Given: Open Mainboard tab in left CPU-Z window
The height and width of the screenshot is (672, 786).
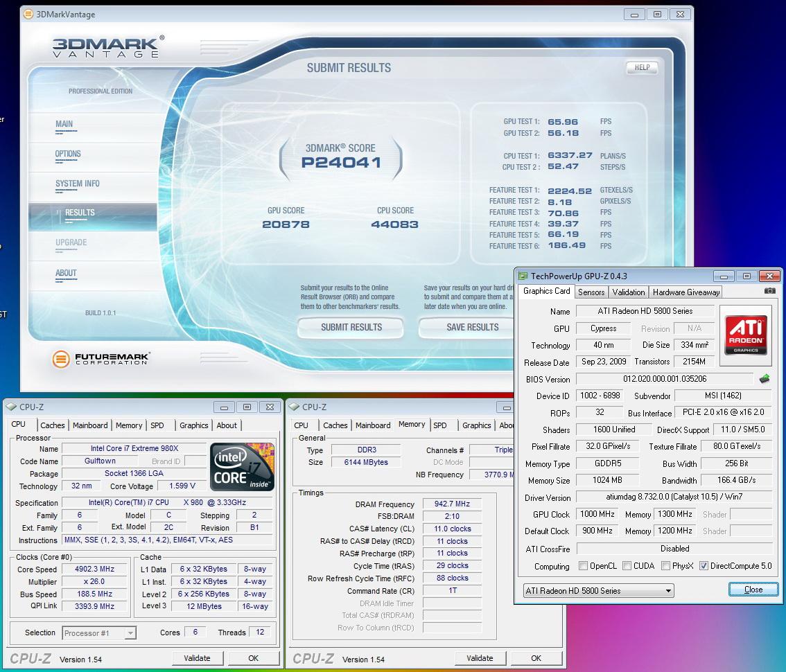Looking at the screenshot, I should pyautogui.click(x=90, y=425).
